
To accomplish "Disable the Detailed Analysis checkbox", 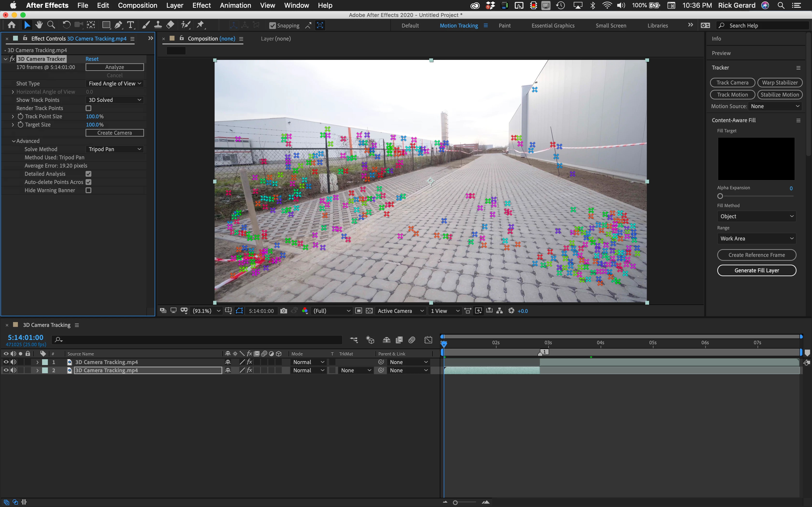I will click(89, 174).
